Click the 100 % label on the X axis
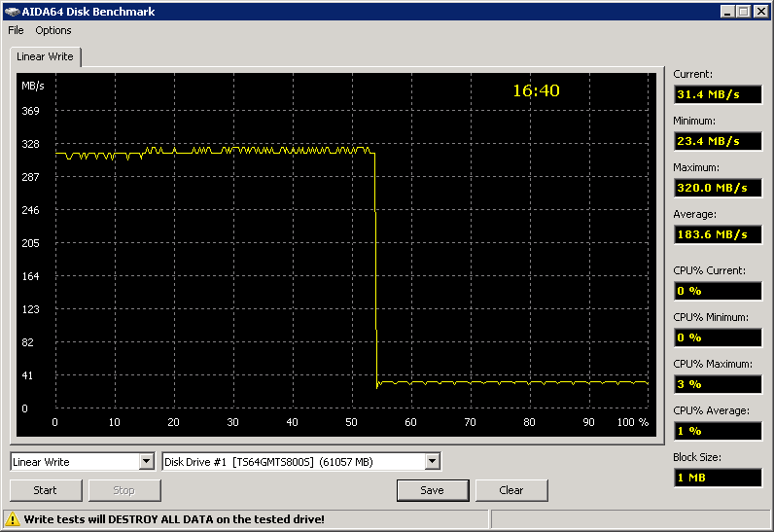Image resolution: width=774 pixels, height=532 pixels. [632, 422]
